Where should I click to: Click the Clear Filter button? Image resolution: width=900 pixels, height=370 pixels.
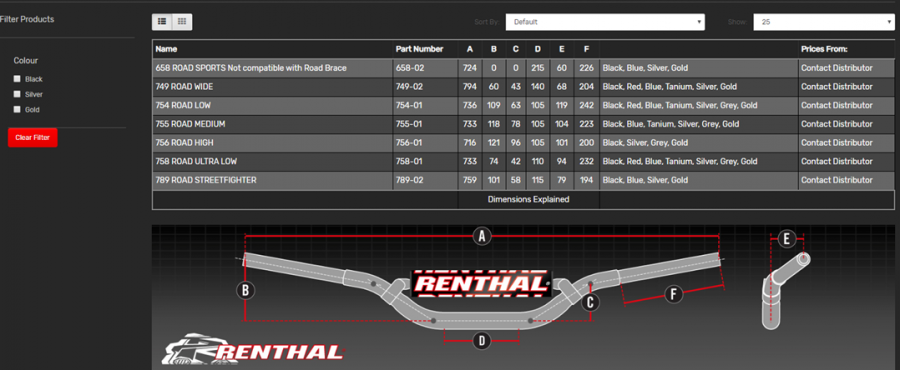click(33, 138)
